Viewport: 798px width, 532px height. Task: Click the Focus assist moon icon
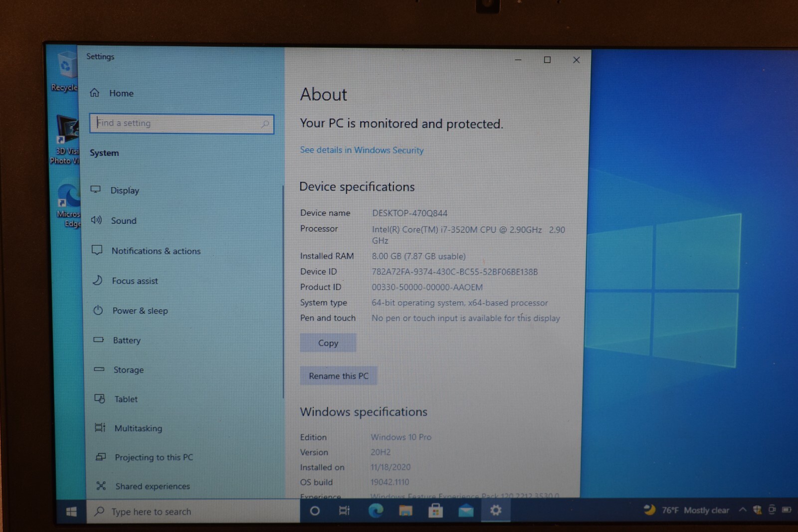[x=98, y=280]
